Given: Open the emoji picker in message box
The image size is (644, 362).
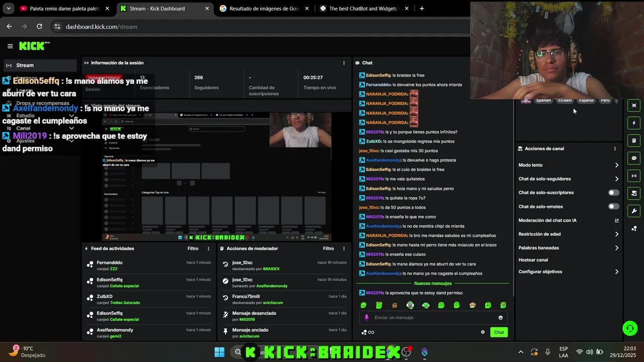Looking at the screenshot, I should [x=501, y=318].
